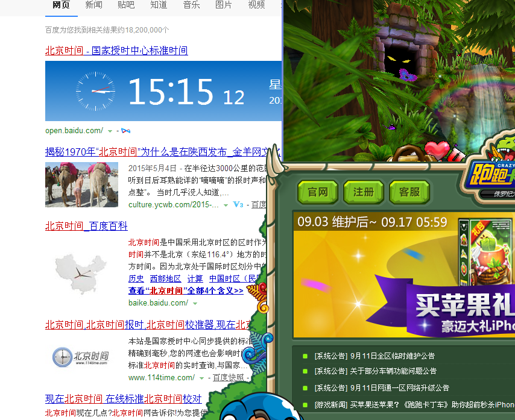The width and height of the screenshot is (515, 420).
Task: Click the baike.baidu.com/ source URL
Action: click(x=159, y=303)
